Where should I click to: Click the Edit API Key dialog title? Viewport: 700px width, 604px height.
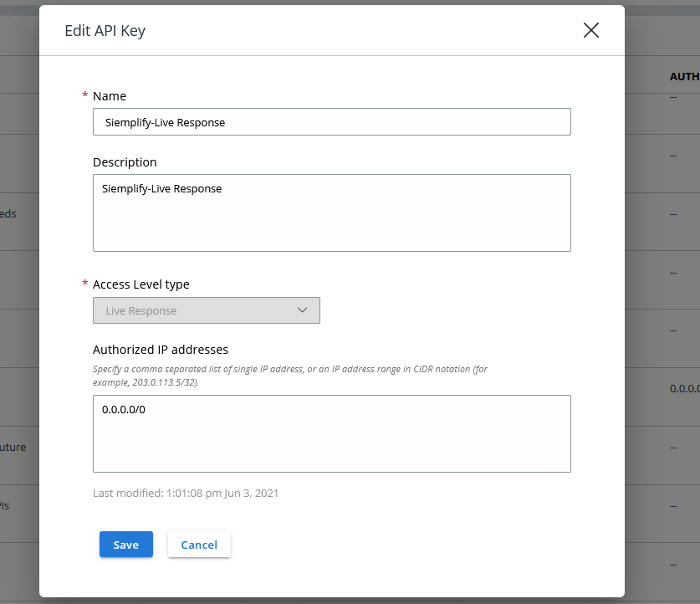tap(105, 30)
